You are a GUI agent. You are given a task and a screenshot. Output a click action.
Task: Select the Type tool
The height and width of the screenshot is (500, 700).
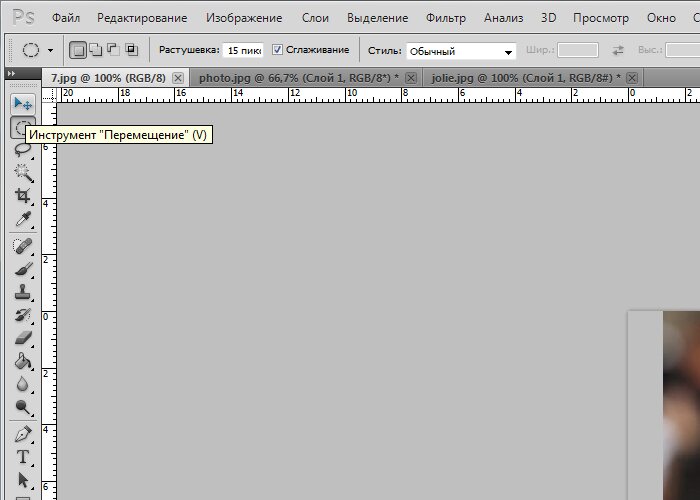[23, 457]
